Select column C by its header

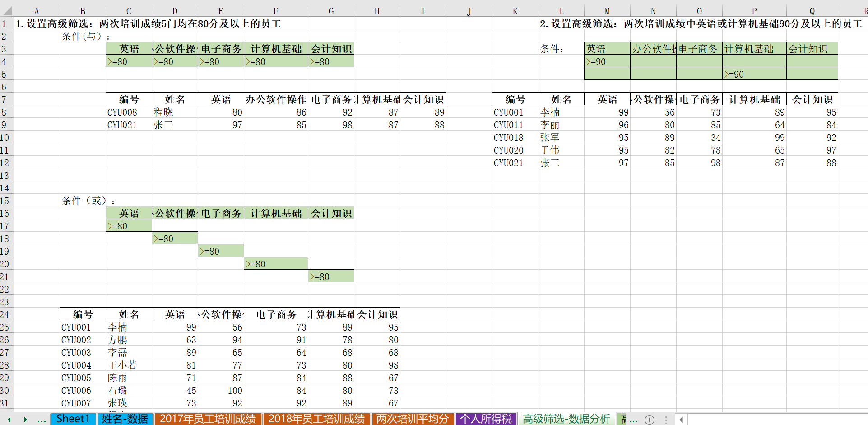pyautogui.click(x=129, y=11)
